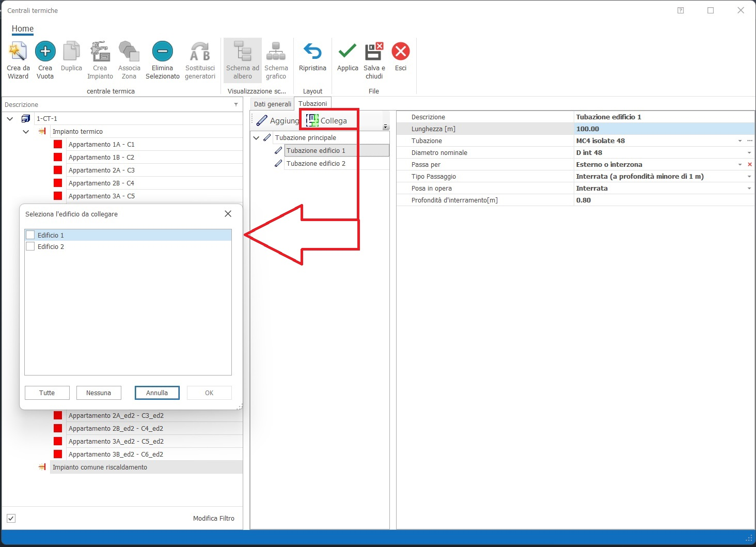The width and height of the screenshot is (756, 547).
Task: Switch to the Dati generali tab
Action: pos(272,104)
